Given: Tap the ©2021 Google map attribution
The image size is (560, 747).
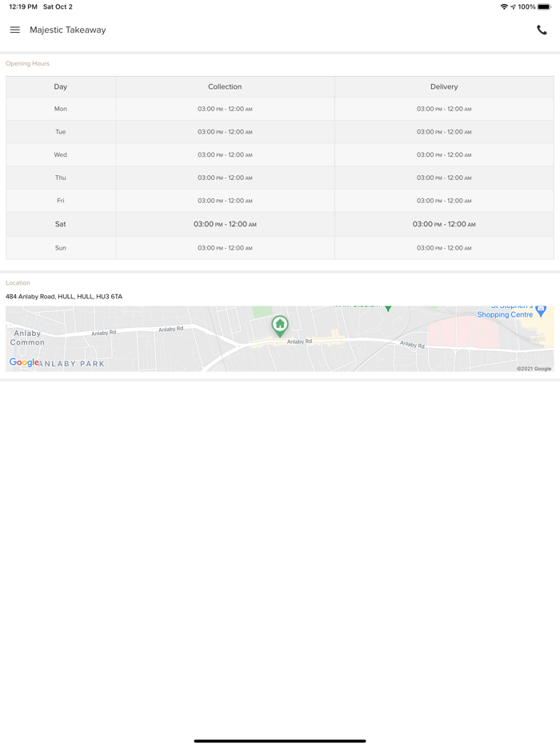Looking at the screenshot, I should (x=534, y=369).
